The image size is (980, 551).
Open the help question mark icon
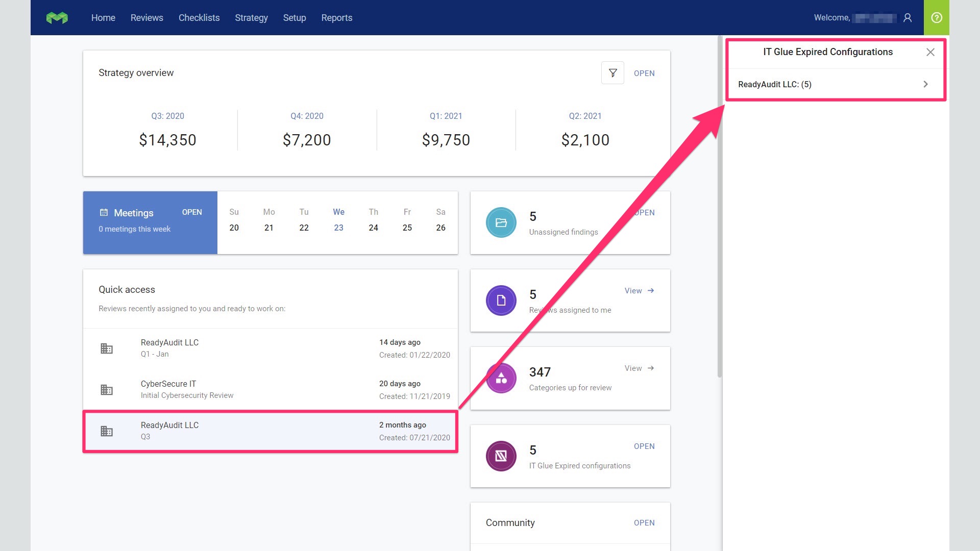click(937, 18)
